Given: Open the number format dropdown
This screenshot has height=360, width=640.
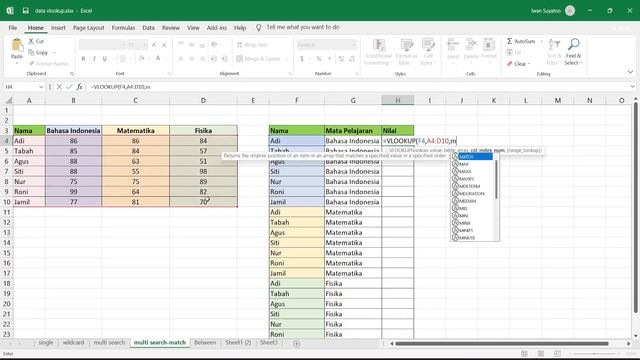Looking at the screenshot, I should click(x=353, y=44).
